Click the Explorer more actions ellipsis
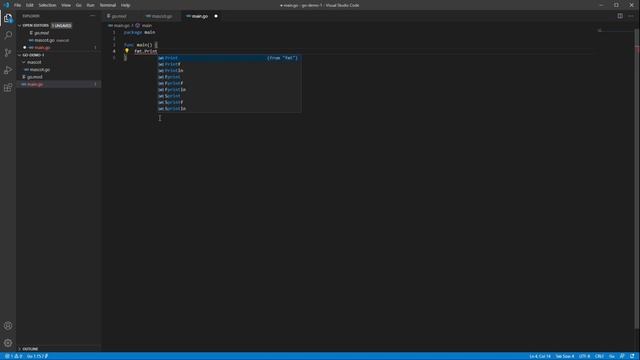Viewport: 640px width, 360px height. point(93,16)
